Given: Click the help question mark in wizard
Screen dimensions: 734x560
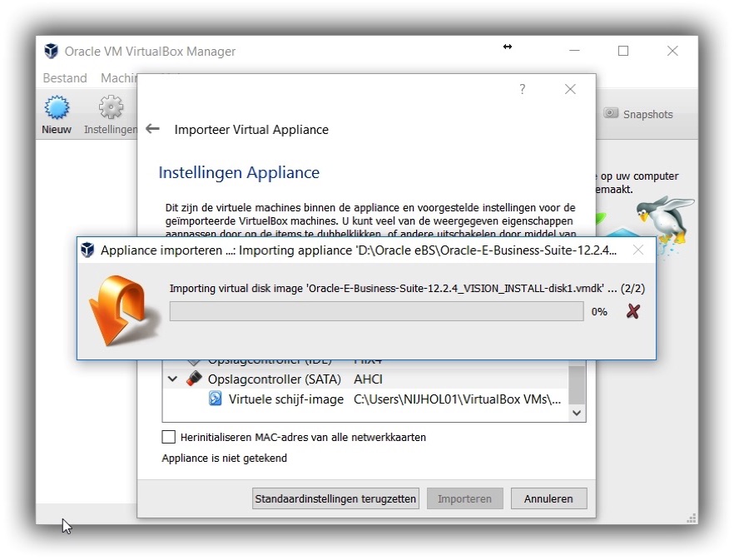Looking at the screenshot, I should (523, 89).
